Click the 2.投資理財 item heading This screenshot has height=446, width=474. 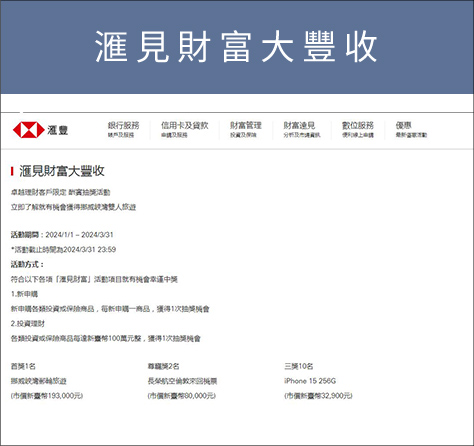[x=28, y=323]
